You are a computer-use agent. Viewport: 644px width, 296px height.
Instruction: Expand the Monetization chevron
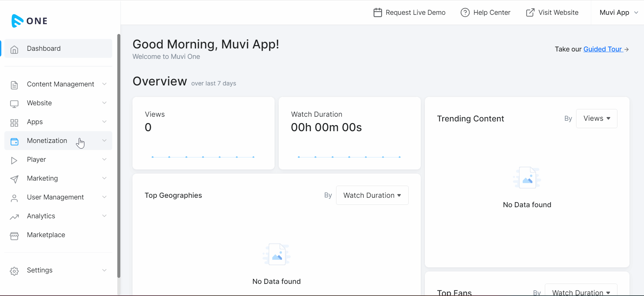pyautogui.click(x=104, y=140)
